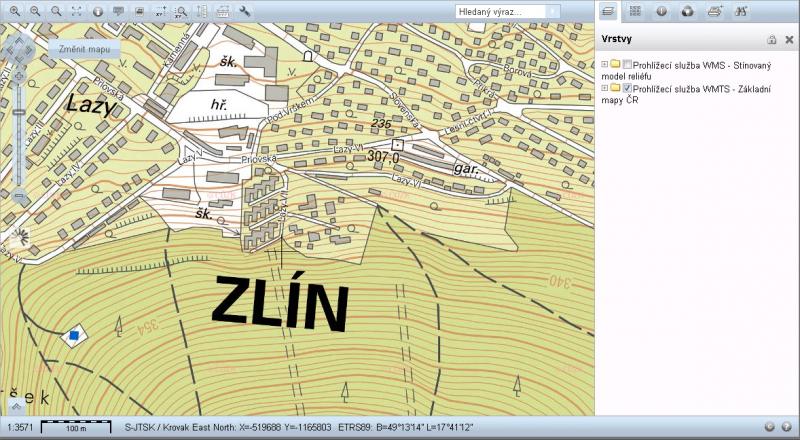Uncheck the Základní mapy ČR layer checkbox
This screenshot has height=440, width=800.
click(x=627, y=89)
